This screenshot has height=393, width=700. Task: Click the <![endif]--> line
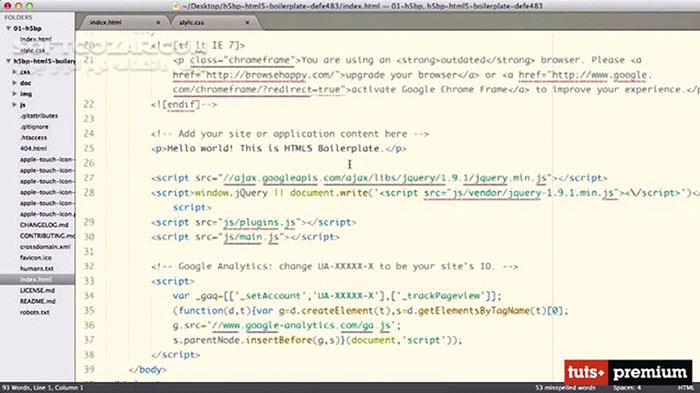(184, 104)
